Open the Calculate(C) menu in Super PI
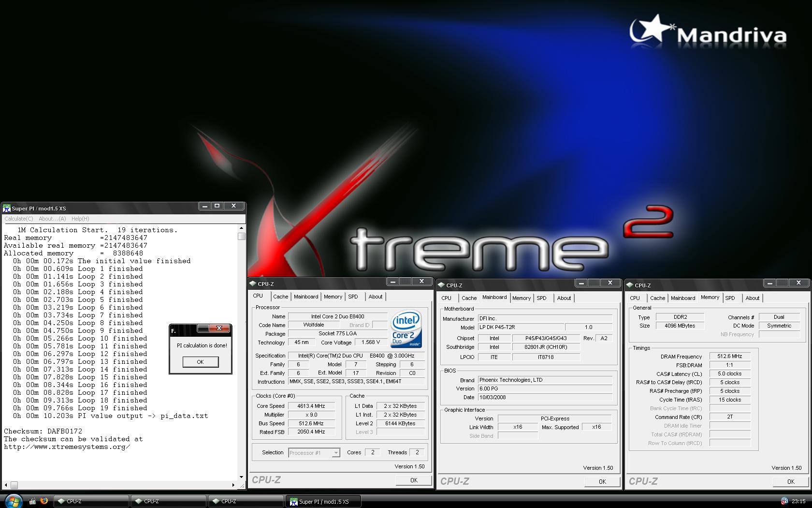 click(19, 219)
